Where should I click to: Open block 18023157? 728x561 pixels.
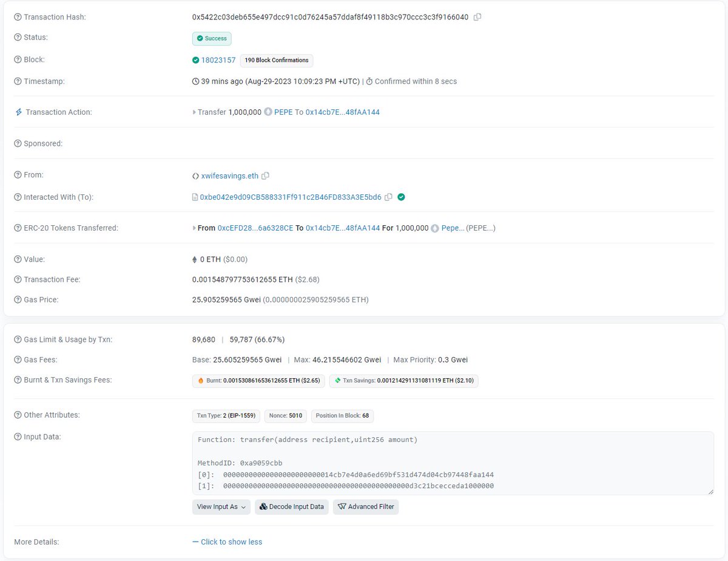(218, 60)
